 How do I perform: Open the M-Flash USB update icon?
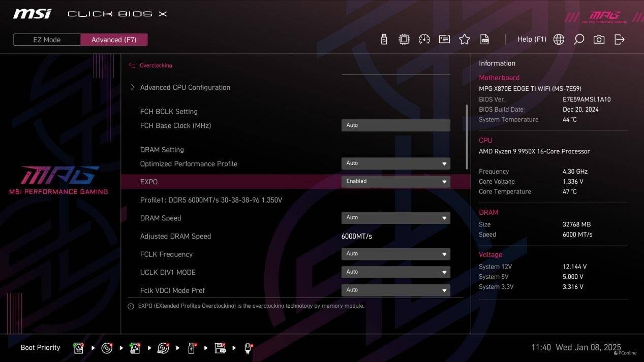pyautogui.click(x=384, y=40)
